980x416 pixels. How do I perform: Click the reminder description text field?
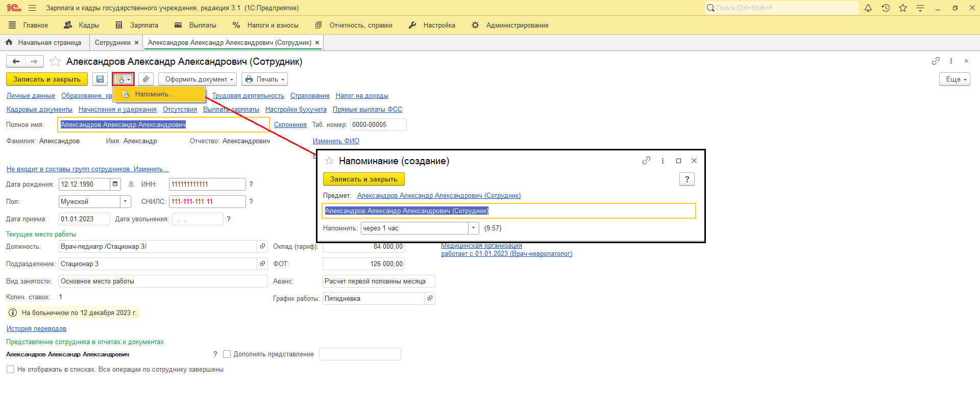tap(509, 211)
